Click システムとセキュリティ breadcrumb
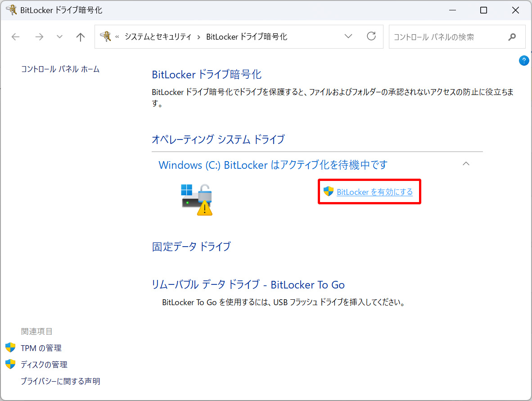The height and width of the screenshot is (401, 532). click(158, 36)
